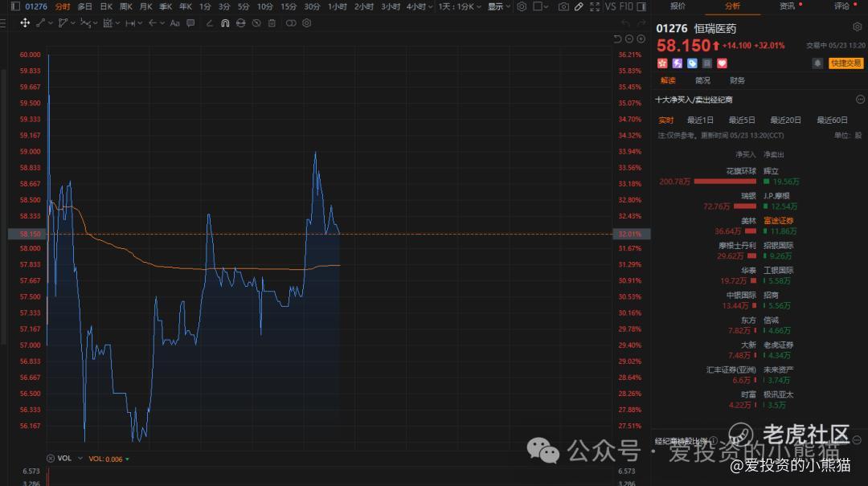This screenshot has width=868, height=486.
Task: Switch to the 多日 chart tab
Action: point(84,6)
